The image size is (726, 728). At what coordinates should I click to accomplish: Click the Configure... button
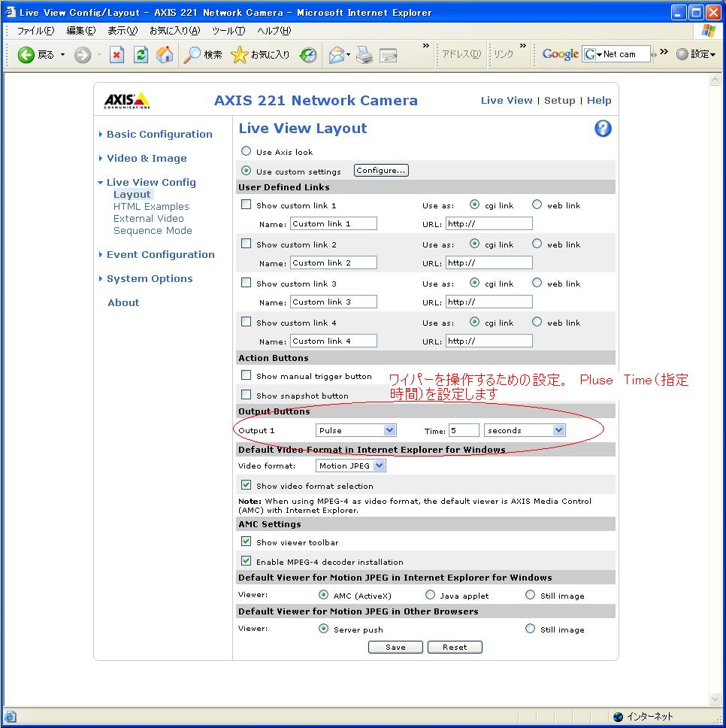click(x=381, y=171)
